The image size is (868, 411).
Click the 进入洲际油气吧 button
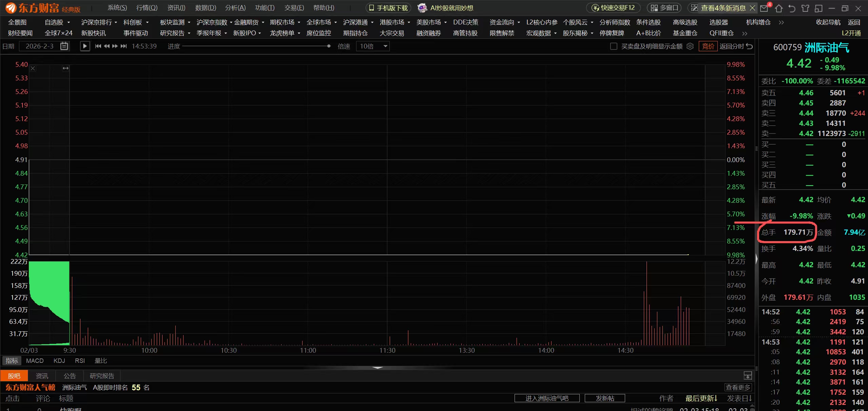pos(547,398)
